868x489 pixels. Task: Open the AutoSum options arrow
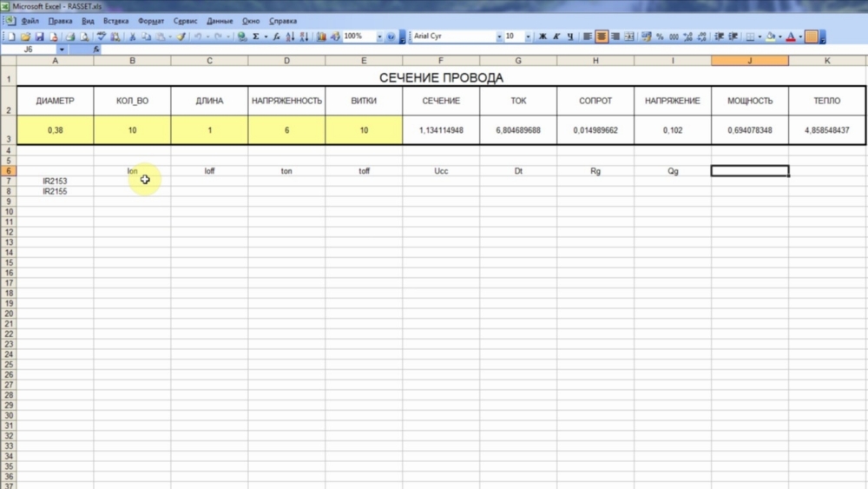(x=266, y=36)
